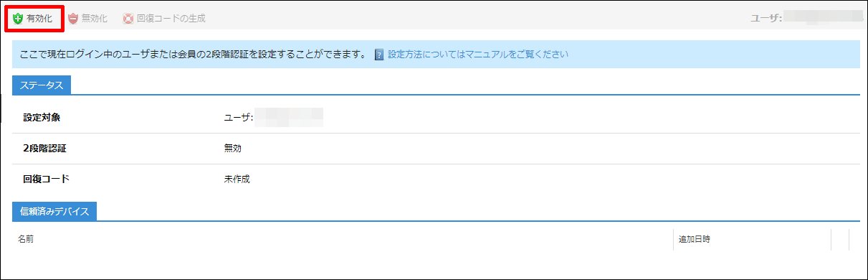Click the 無効 status value

click(x=233, y=149)
